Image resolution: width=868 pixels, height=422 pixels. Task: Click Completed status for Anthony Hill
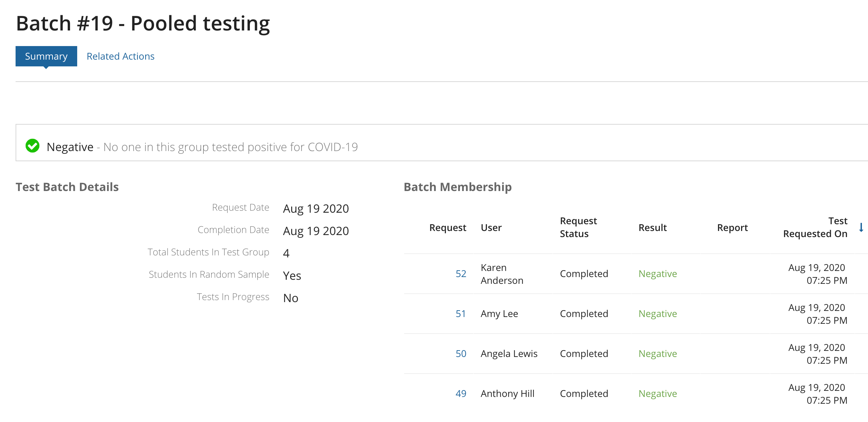pyautogui.click(x=584, y=394)
